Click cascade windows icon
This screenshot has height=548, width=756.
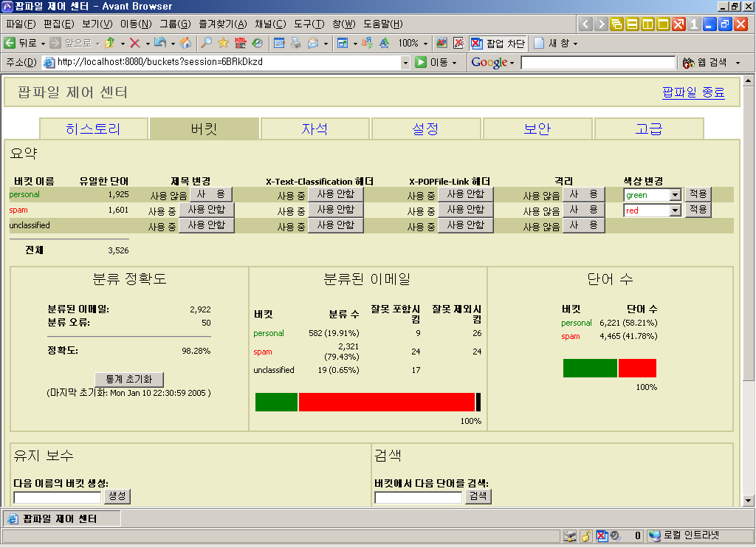click(x=616, y=24)
